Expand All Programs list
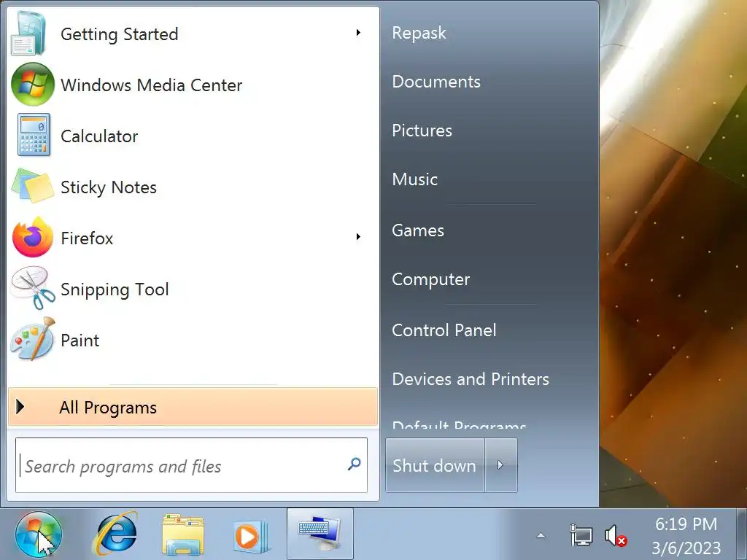747x560 pixels. tap(193, 407)
